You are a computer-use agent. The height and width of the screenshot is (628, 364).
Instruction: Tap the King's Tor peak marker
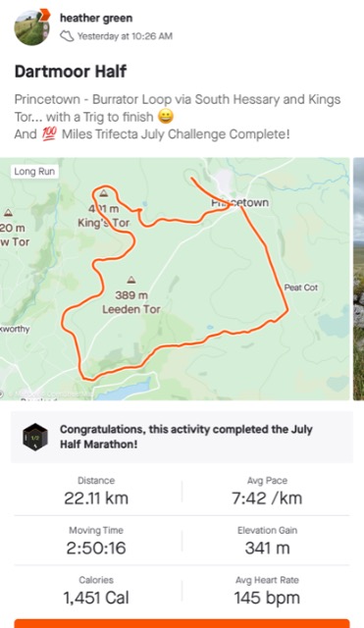click(104, 194)
